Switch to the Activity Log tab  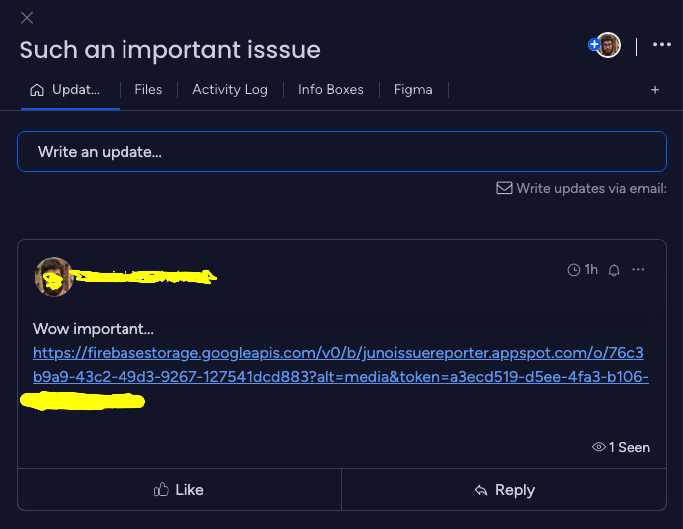click(x=230, y=90)
